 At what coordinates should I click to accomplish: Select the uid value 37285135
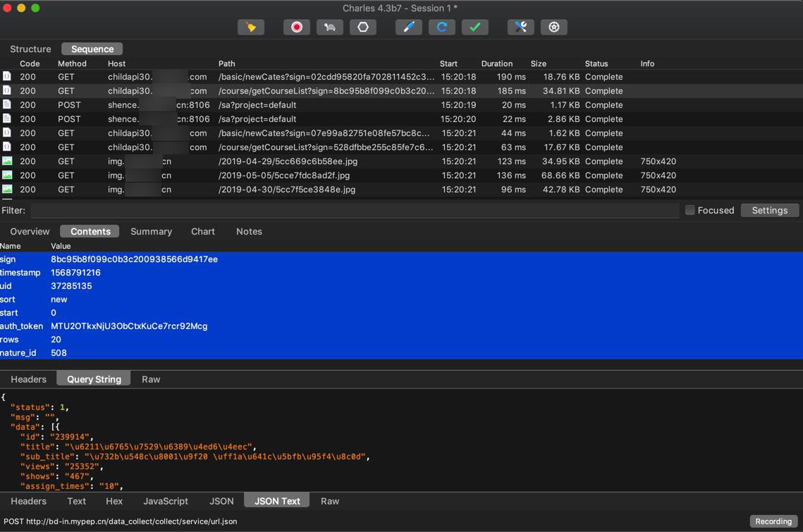coord(71,285)
